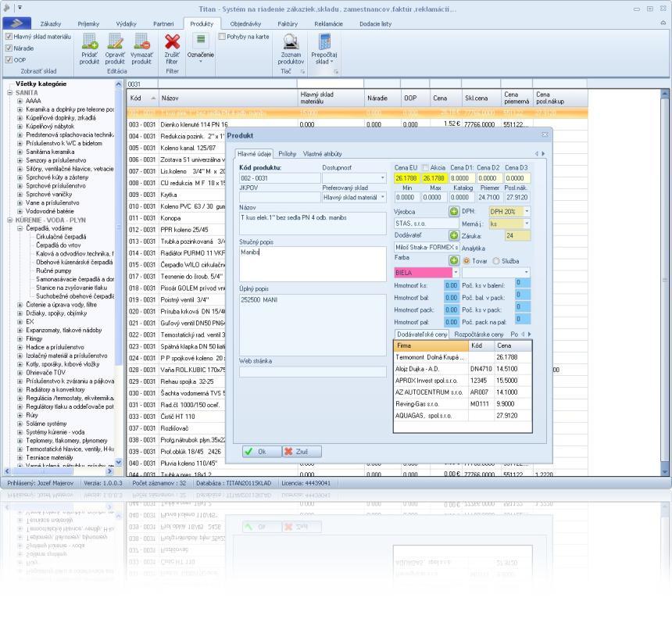Switch to the Rozpočtárske ceny tab
Image resolution: width=672 pixels, height=637 pixels.
[478, 334]
